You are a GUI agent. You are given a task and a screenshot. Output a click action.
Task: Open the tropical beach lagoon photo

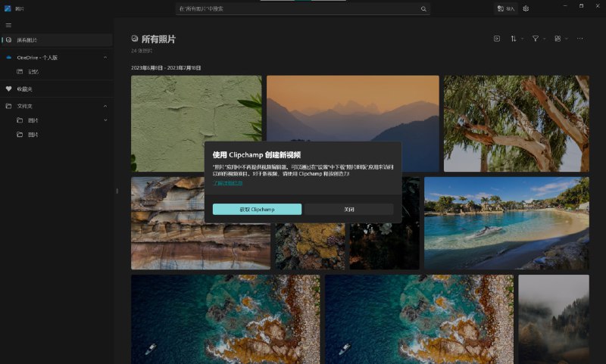pos(507,223)
